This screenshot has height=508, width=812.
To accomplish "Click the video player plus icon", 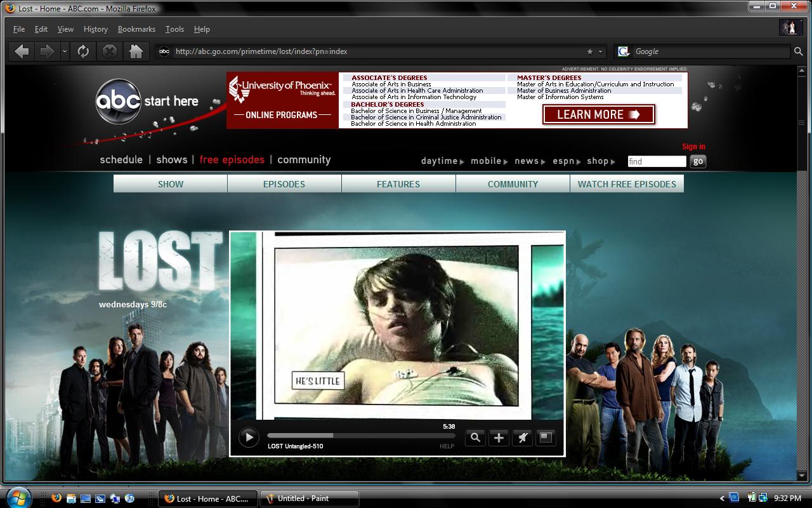I will pyautogui.click(x=499, y=438).
